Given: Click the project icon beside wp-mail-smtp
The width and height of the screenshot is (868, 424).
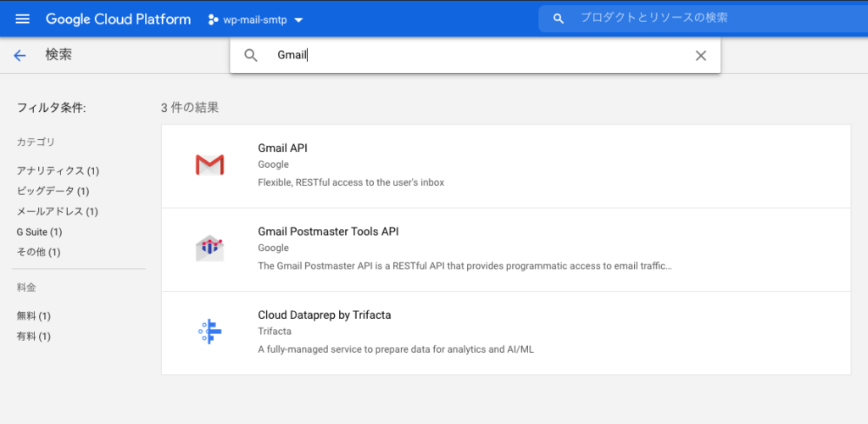Looking at the screenshot, I should pyautogui.click(x=214, y=20).
